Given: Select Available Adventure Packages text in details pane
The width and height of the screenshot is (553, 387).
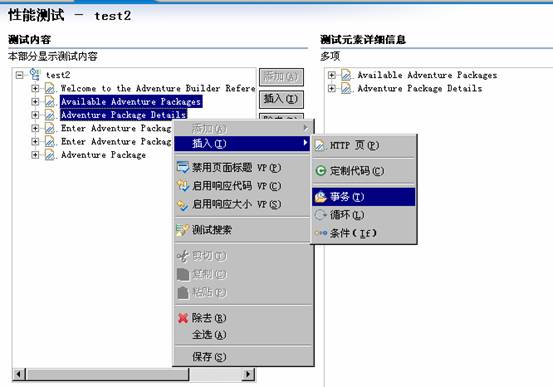Looking at the screenshot, I should click(x=427, y=75).
